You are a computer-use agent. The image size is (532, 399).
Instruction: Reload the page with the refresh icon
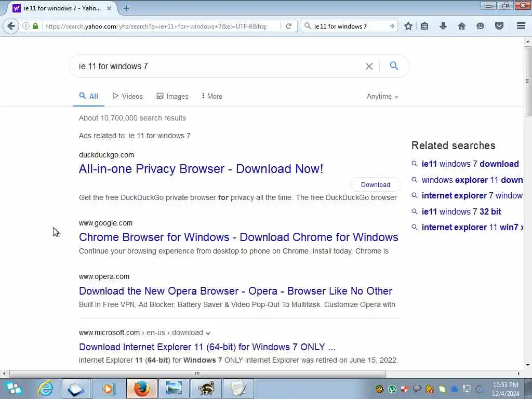tap(289, 26)
